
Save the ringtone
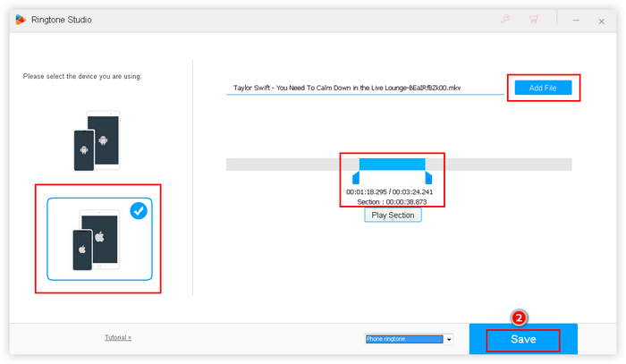tap(523, 339)
